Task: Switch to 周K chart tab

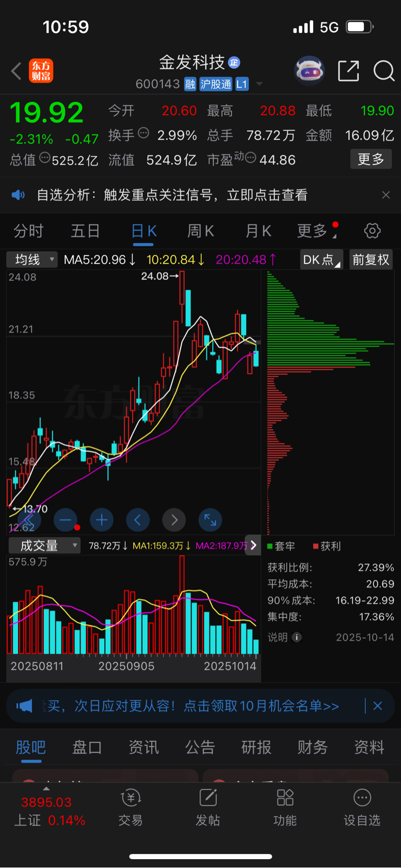Action: (200, 231)
